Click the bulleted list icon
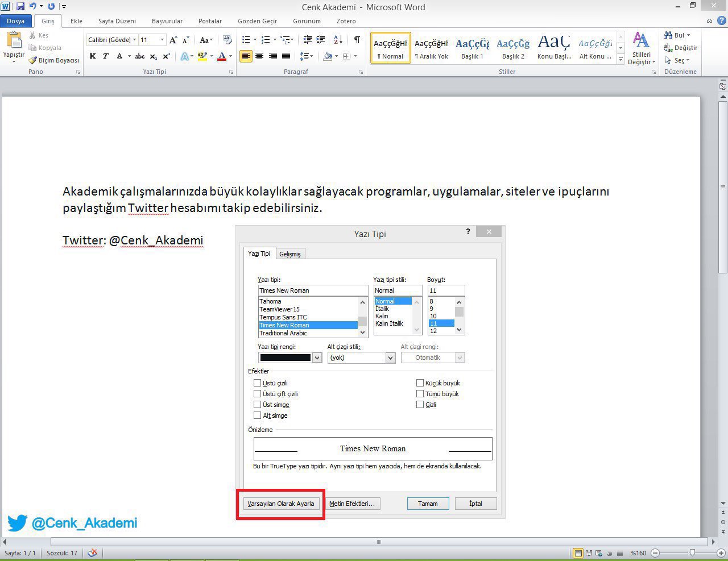Viewport: 728px width, 561px height. [x=246, y=40]
